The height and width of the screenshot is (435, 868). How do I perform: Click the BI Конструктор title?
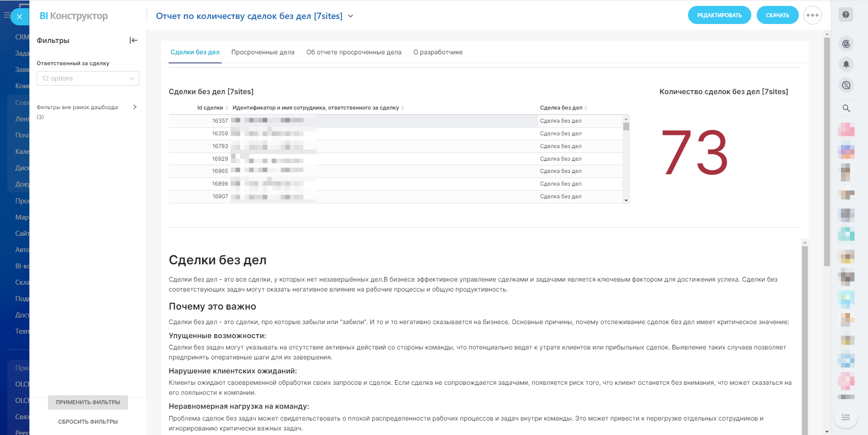(x=74, y=16)
